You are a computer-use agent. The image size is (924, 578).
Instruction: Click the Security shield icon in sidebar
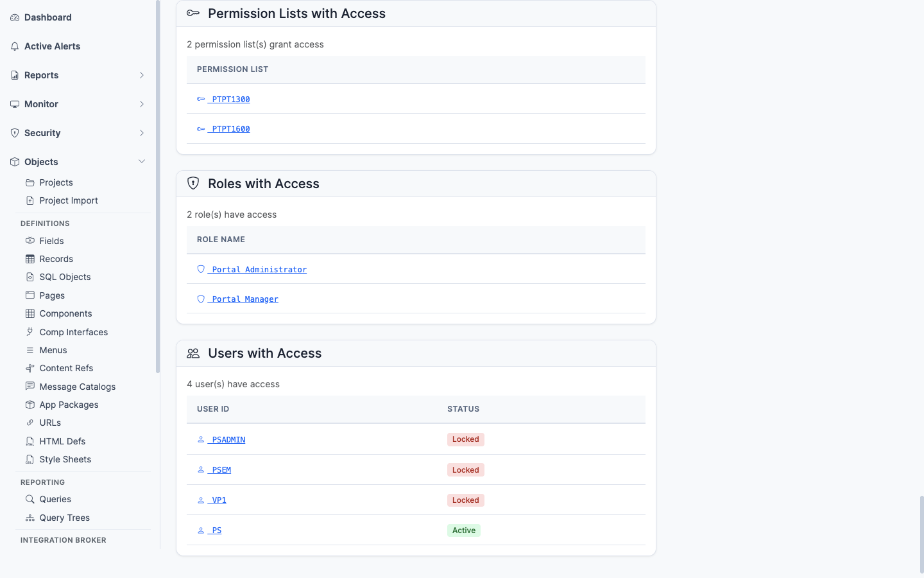(15, 133)
